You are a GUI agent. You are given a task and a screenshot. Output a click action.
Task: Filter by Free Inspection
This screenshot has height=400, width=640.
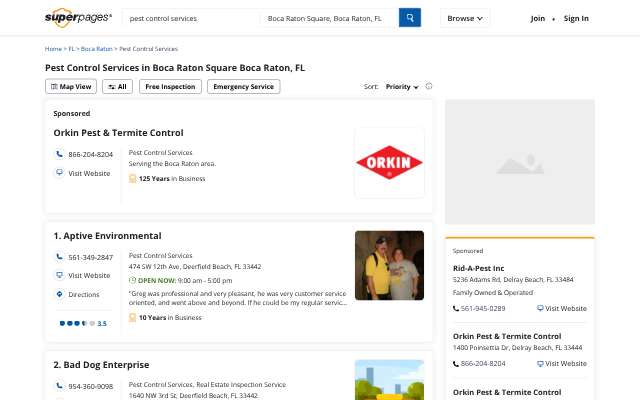170,87
